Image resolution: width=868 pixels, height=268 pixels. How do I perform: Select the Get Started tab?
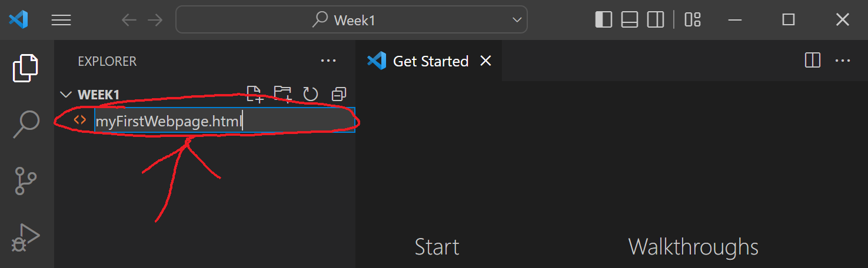(429, 61)
